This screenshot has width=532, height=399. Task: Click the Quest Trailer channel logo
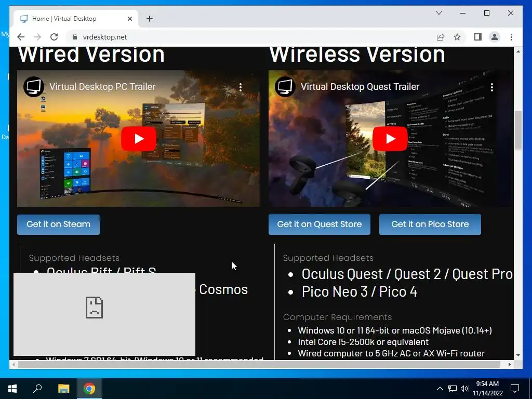[x=285, y=87]
